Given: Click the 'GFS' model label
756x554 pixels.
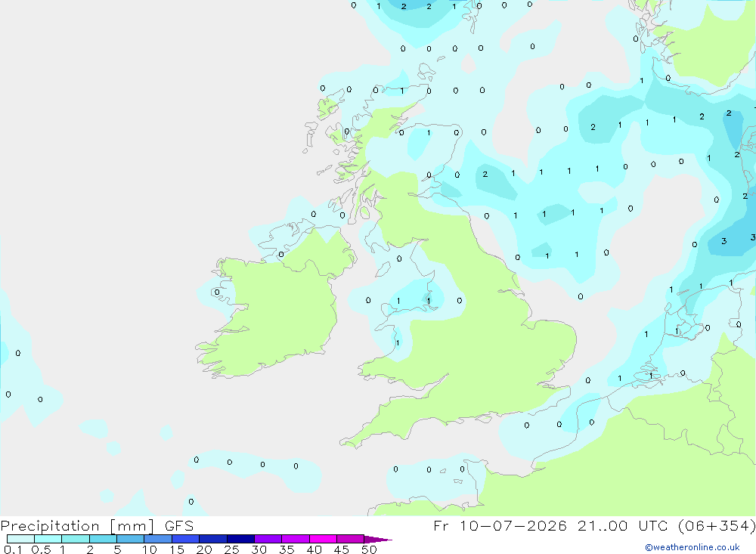Looking at the screenshot, I should tap(179, 526).
